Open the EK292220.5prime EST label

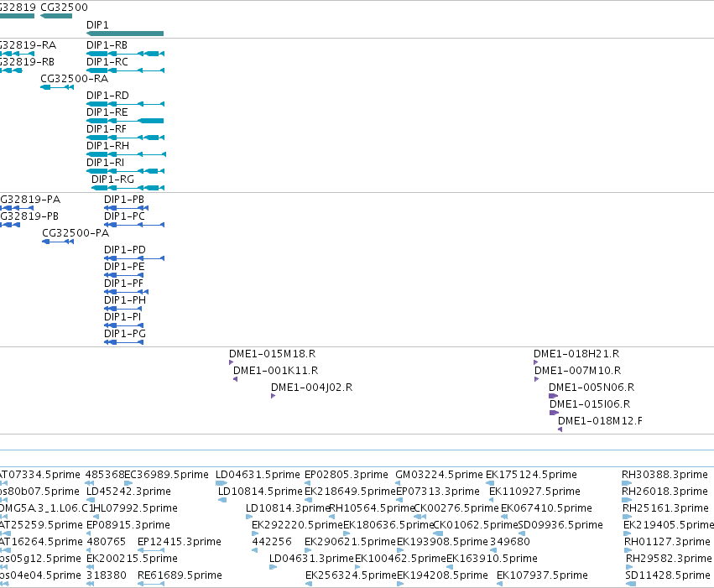297,526
